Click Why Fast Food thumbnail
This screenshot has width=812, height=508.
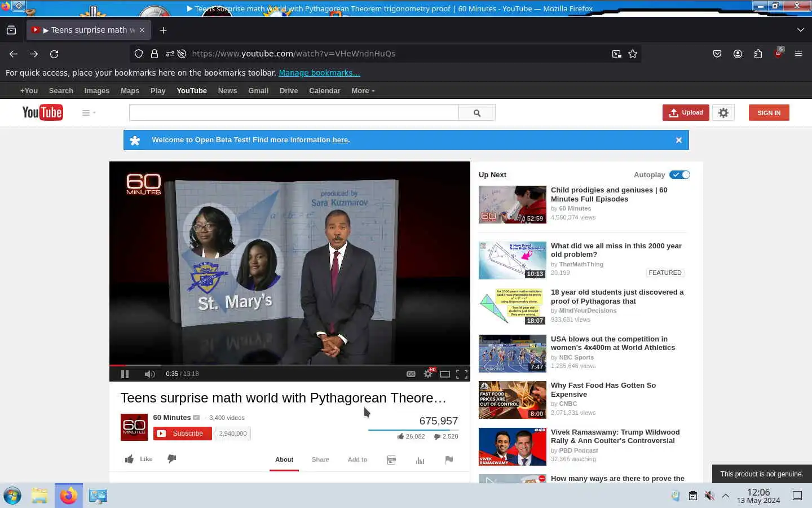(513, 400)
